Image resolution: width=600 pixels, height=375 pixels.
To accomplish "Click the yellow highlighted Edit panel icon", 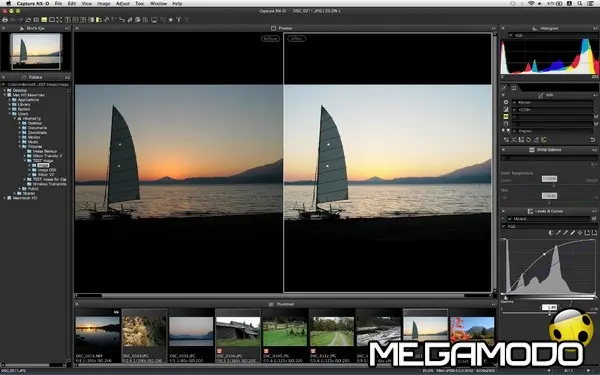I will click(506, 117).
